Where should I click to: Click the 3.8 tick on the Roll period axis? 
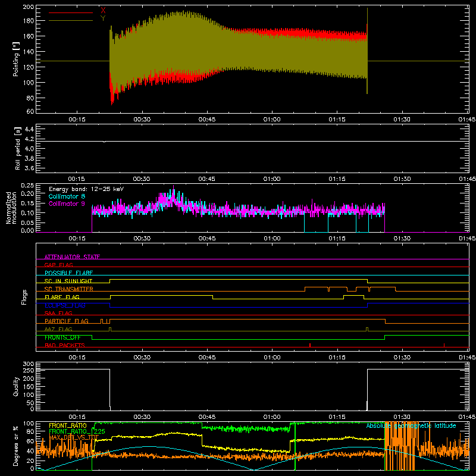29,158
